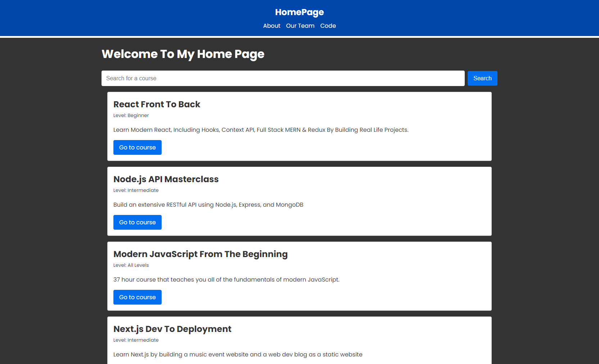This screenshot has height=364, width=599.
Task: Go to course for React Front To Back
Action: click(x=137, y=148)
